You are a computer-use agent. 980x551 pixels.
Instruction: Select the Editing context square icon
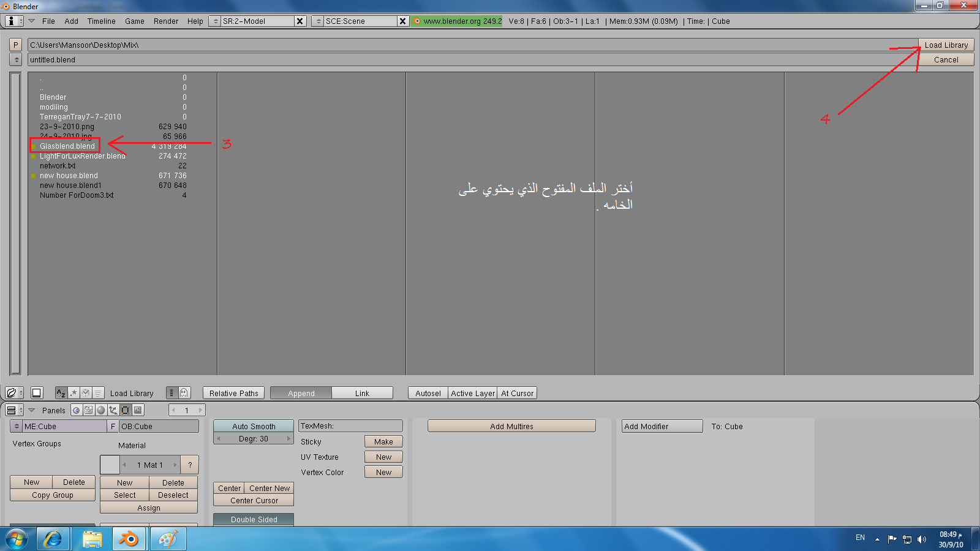pos(126,410)
